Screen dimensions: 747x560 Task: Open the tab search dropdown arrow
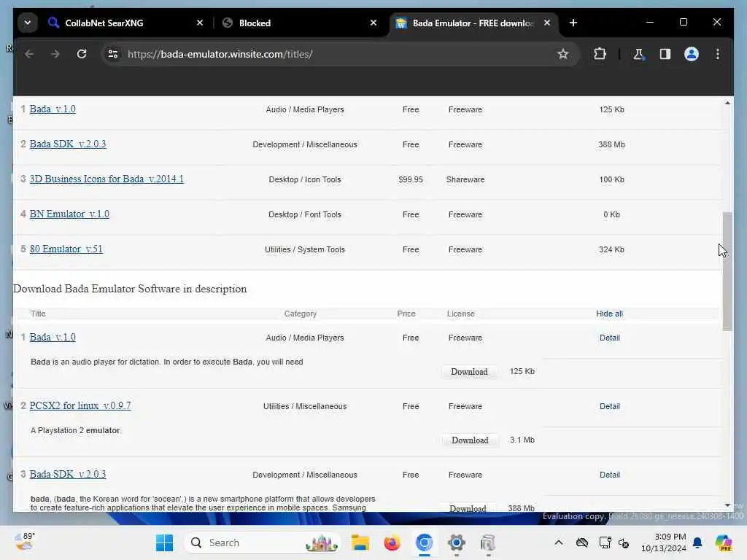(28, 23)
